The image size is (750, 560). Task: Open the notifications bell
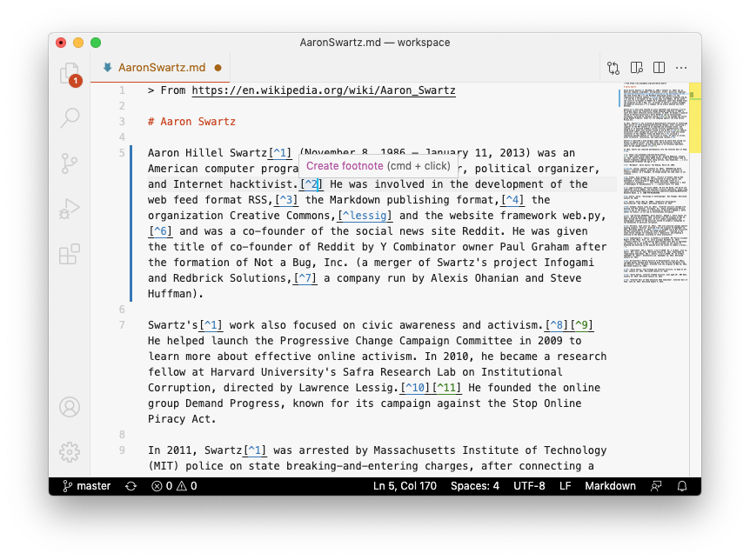(x=682, y=486)
